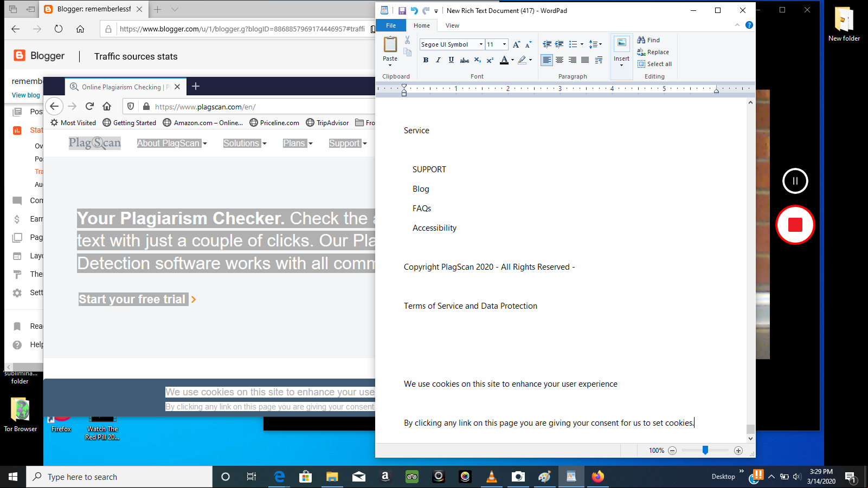Insert picture using the Insert image icon
This screenshot has height=488, width=868.
click(x=622, y=43)
